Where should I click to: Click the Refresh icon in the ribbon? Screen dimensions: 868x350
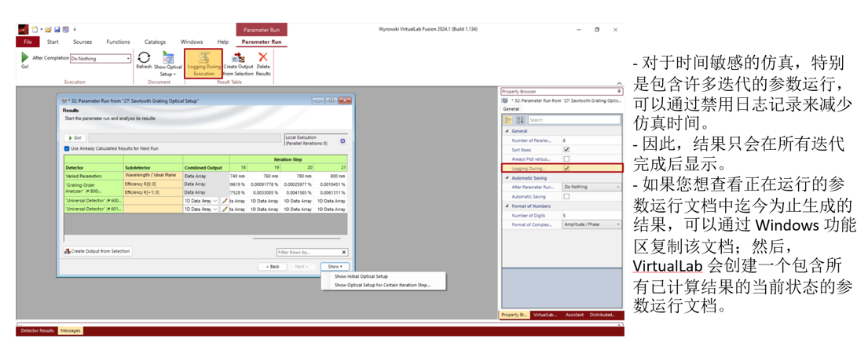[144, 57]
